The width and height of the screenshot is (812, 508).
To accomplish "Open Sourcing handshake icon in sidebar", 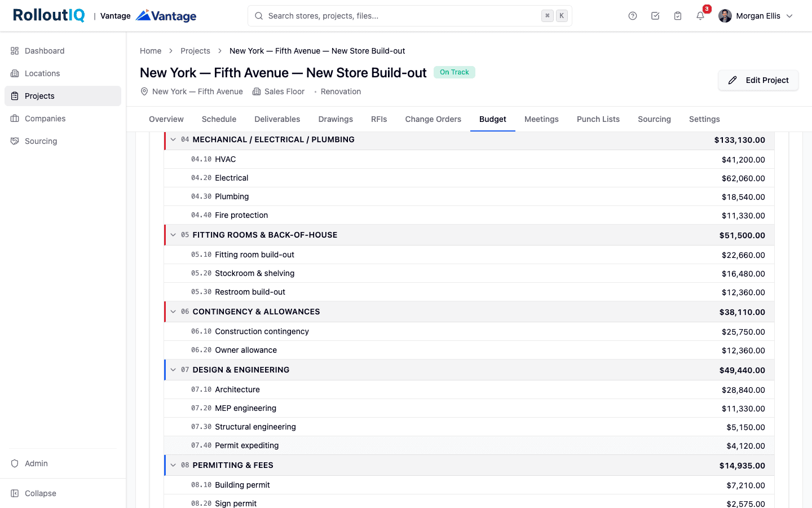I will pos(15,141).
